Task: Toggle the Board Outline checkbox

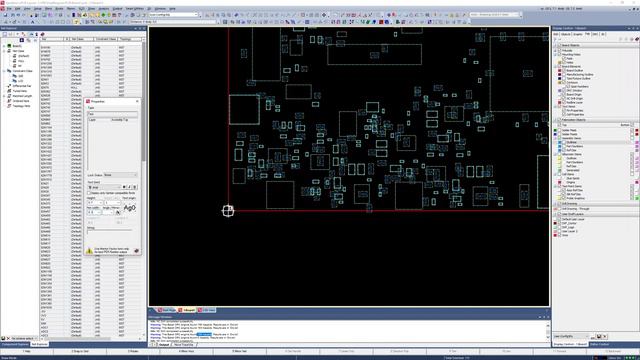Action: pos(564,71)
